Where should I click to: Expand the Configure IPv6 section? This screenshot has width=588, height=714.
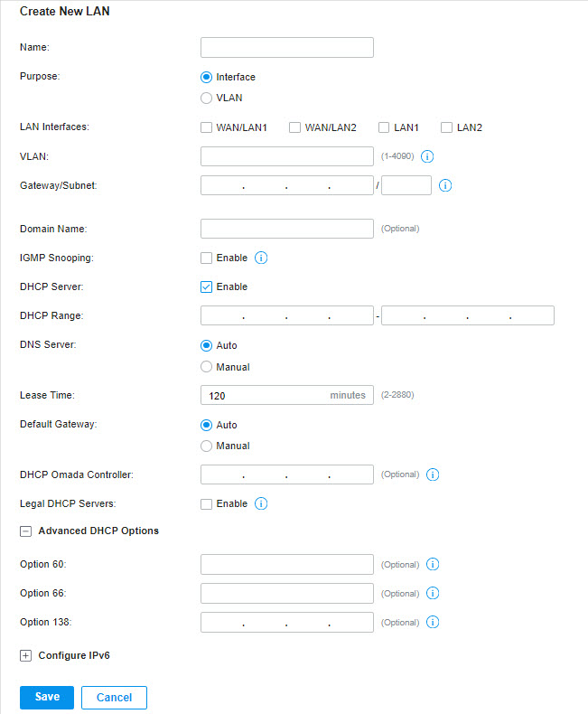25,656
